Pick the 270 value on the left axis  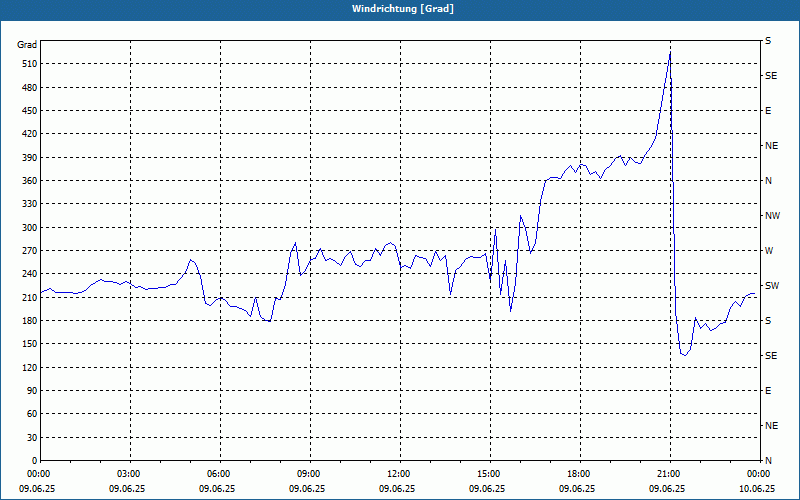30,251
